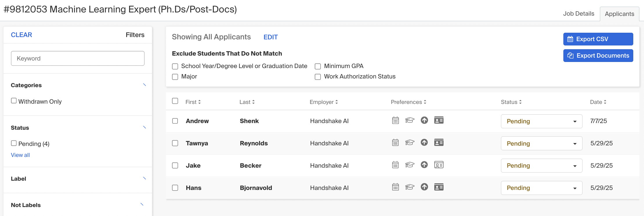
Task: Click calendar icon in Hans Bjornavold row
Action: tap(395, 187)
